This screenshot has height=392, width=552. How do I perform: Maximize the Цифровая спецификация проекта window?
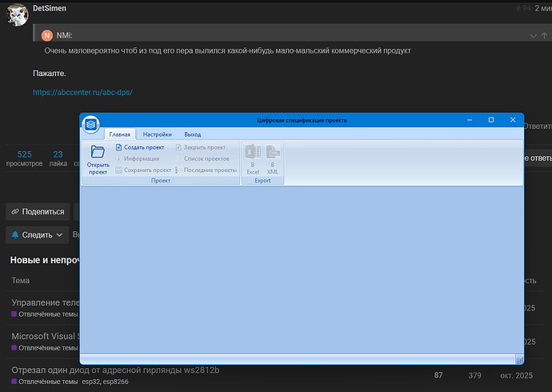tap(491, 120)
